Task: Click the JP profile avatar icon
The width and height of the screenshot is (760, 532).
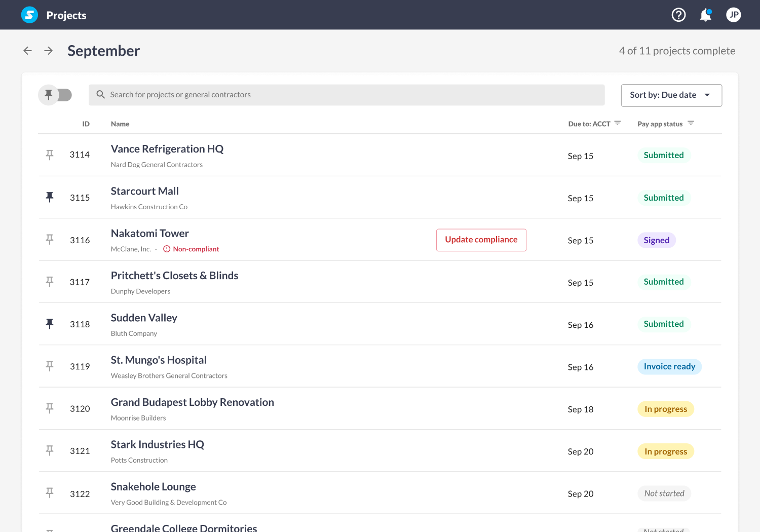Action: tap(733, 15)
